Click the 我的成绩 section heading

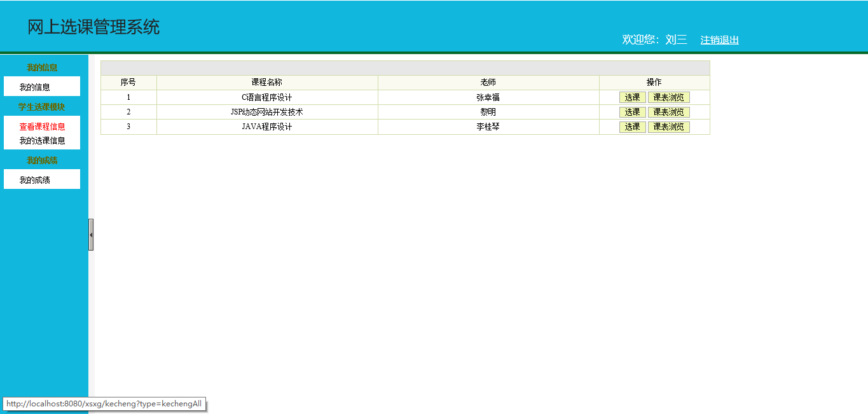(42, 160)
